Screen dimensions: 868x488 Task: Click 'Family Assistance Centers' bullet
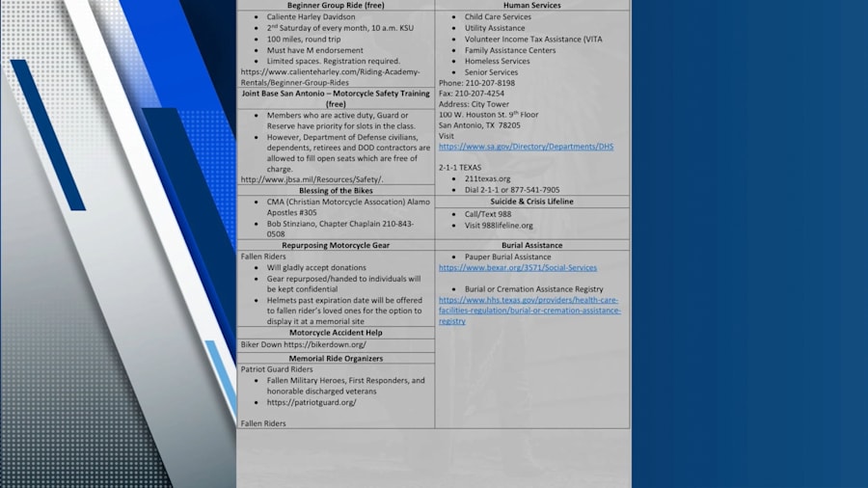[510, 50]
